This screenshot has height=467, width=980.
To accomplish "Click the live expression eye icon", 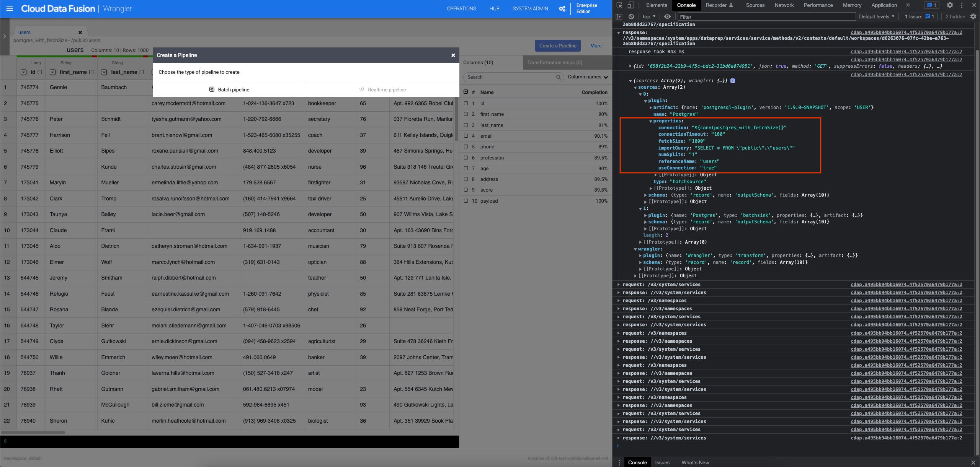I will (x=667, y=16).
